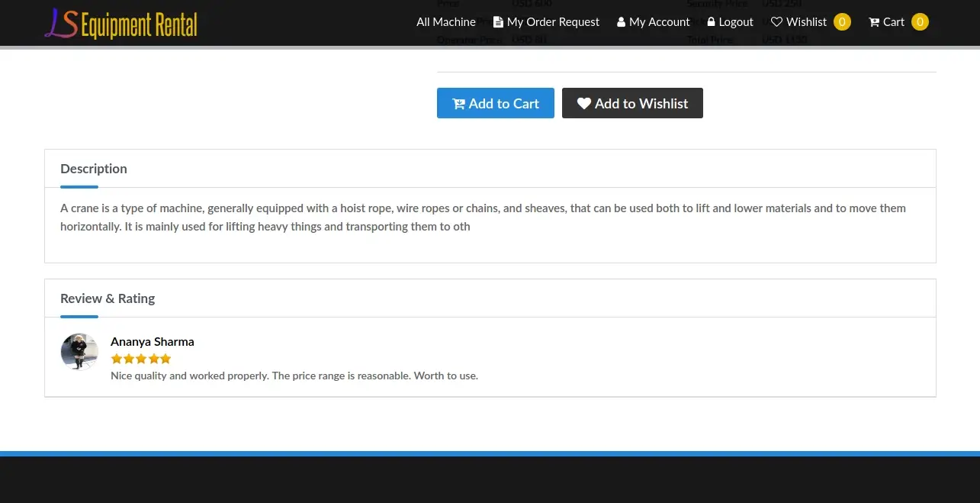Click Ananya Sharma's profile picture

pos(79,352)
